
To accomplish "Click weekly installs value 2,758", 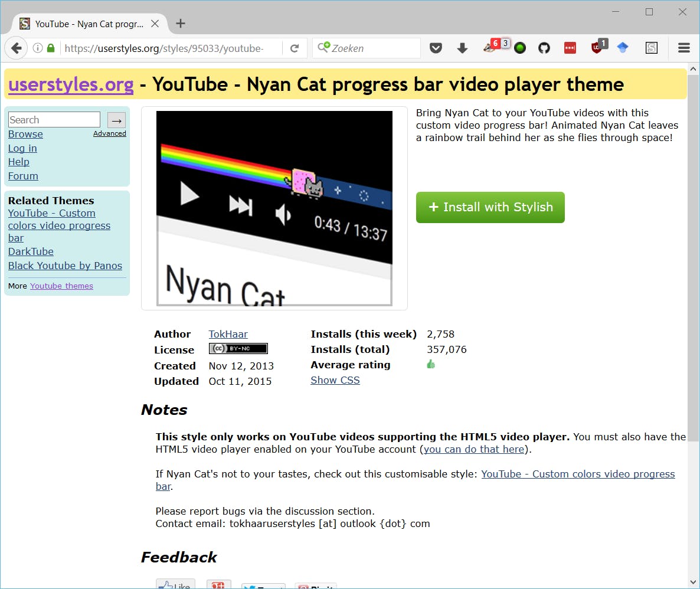I will pos(441,334).
